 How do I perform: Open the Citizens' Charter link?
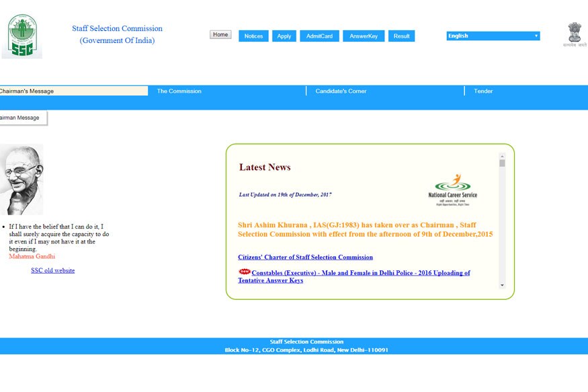coord(305,258)
